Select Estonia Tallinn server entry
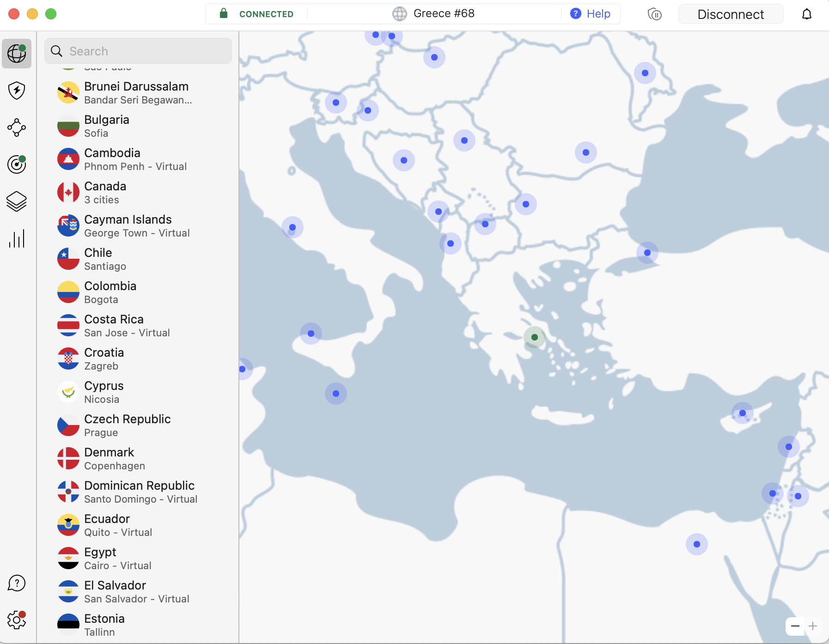The height and width of the screenshot is (644, 829). pos(104,625)
